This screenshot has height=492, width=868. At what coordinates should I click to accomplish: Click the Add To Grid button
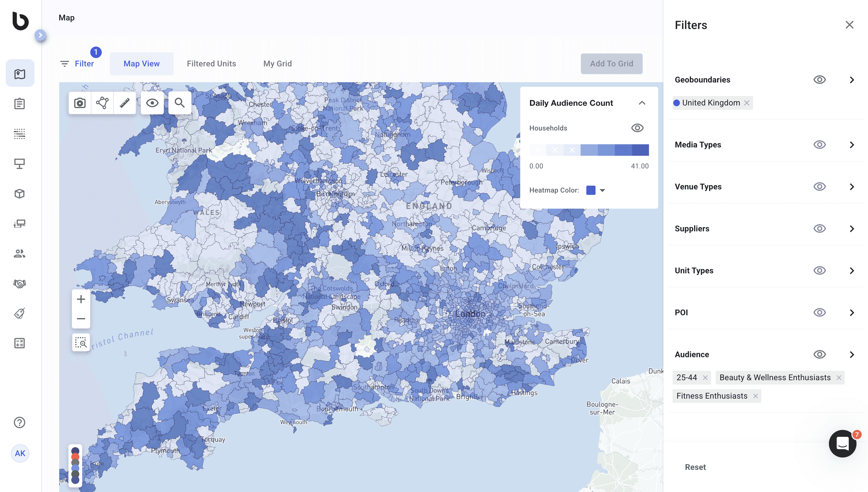[x=612, y=64]
